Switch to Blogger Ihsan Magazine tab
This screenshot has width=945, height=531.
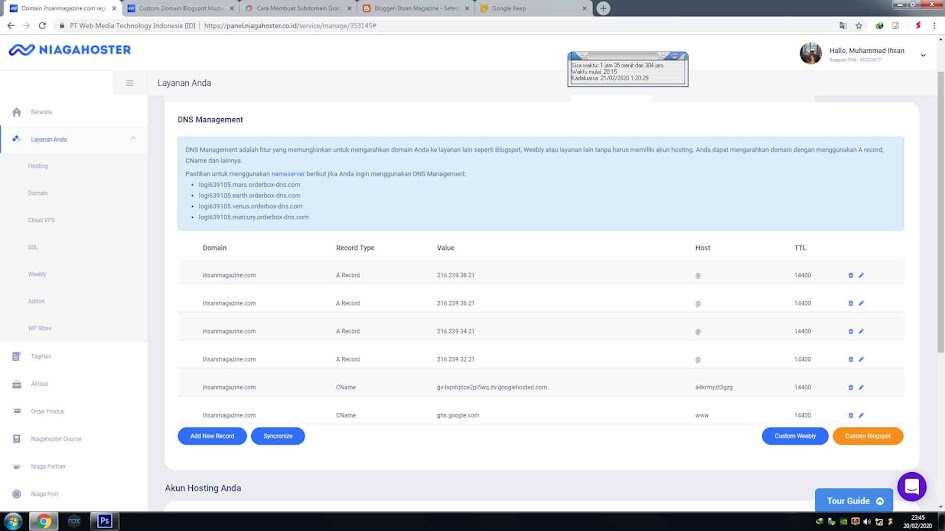pos(415,8)
